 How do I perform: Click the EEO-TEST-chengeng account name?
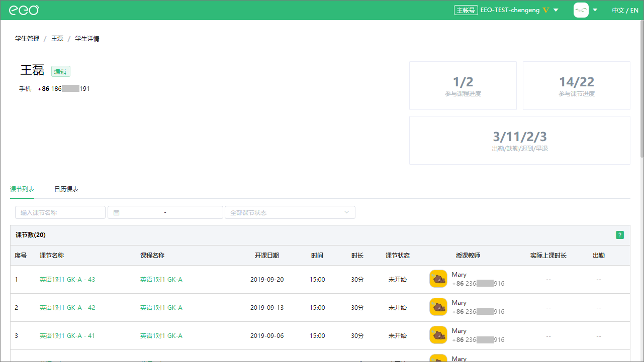510,10
